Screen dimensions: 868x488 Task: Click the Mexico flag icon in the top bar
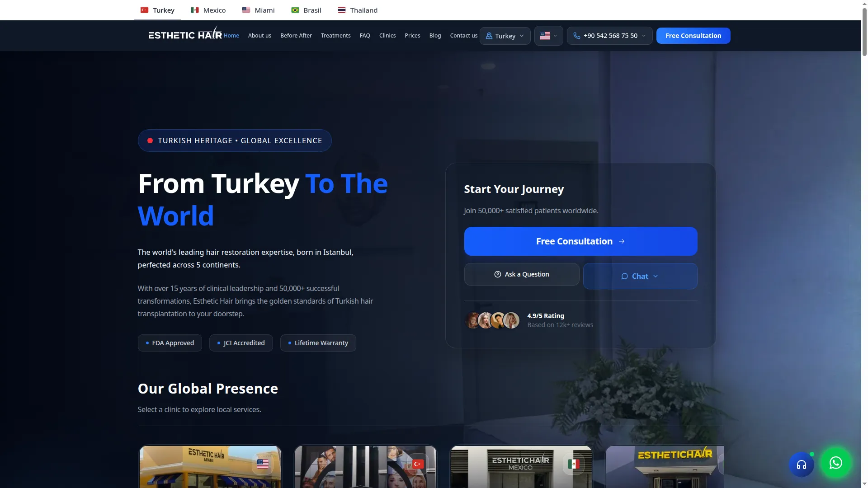coord(195,10)
